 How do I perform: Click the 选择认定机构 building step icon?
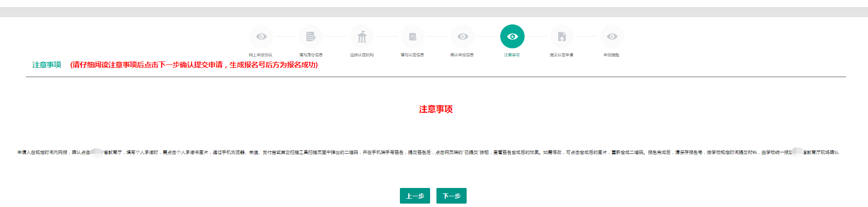pos(362,37)
